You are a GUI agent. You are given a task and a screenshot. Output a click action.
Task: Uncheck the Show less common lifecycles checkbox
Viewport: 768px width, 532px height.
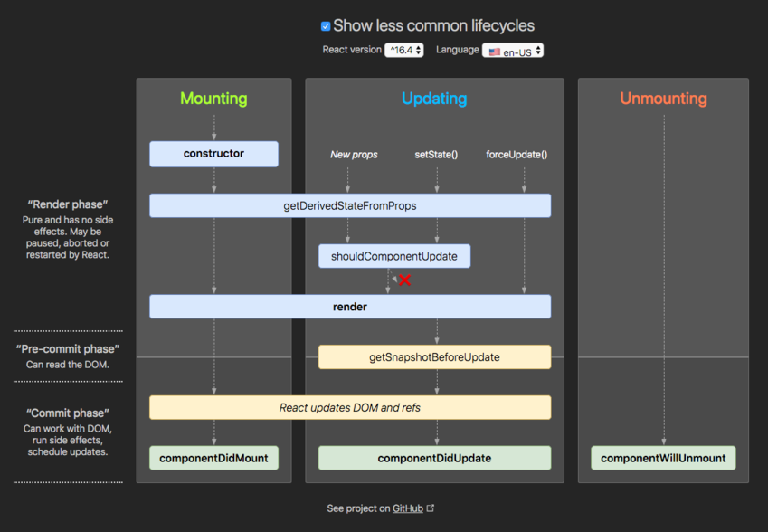click(326, 26)
